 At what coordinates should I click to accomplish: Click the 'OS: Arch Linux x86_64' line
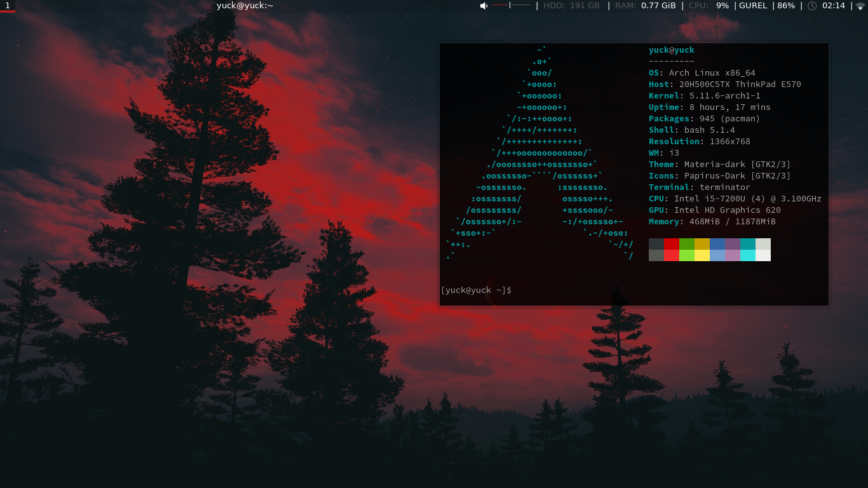tap(702, 73)
